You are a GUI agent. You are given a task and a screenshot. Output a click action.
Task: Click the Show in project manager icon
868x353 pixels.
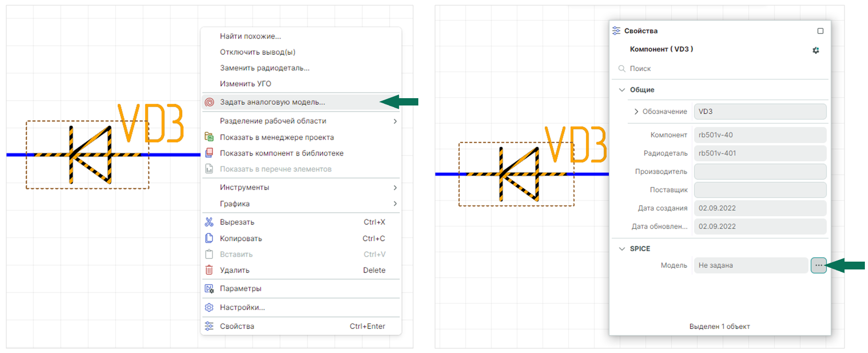click(209, 137)
